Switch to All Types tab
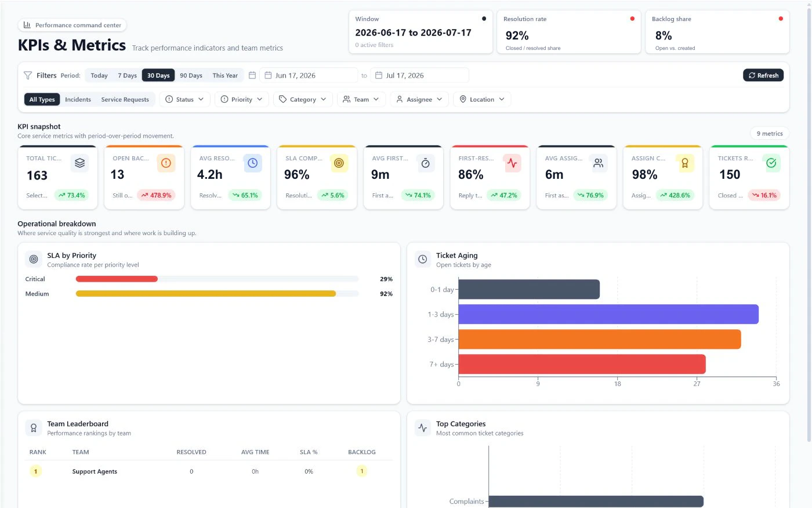Screen dimensions: 812x508 [42, 99]
